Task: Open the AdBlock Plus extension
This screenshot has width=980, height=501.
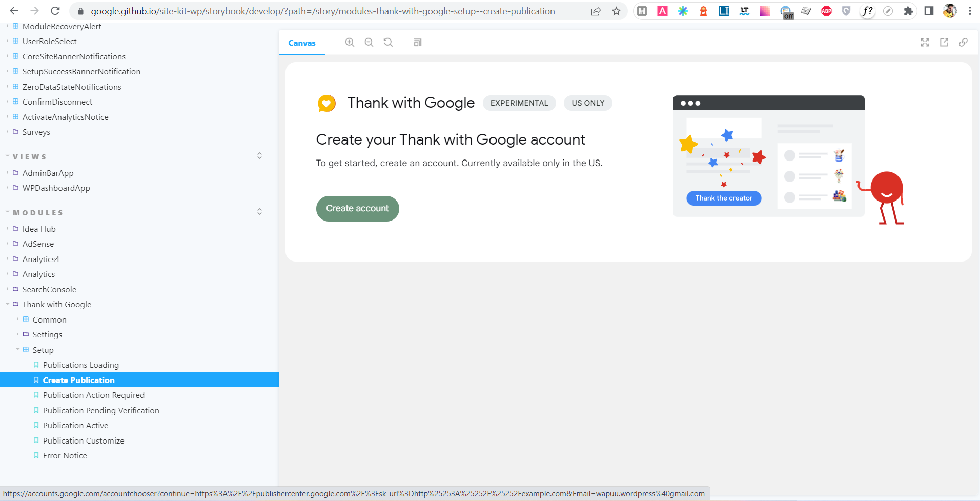Action: click(x=826, y=11)
